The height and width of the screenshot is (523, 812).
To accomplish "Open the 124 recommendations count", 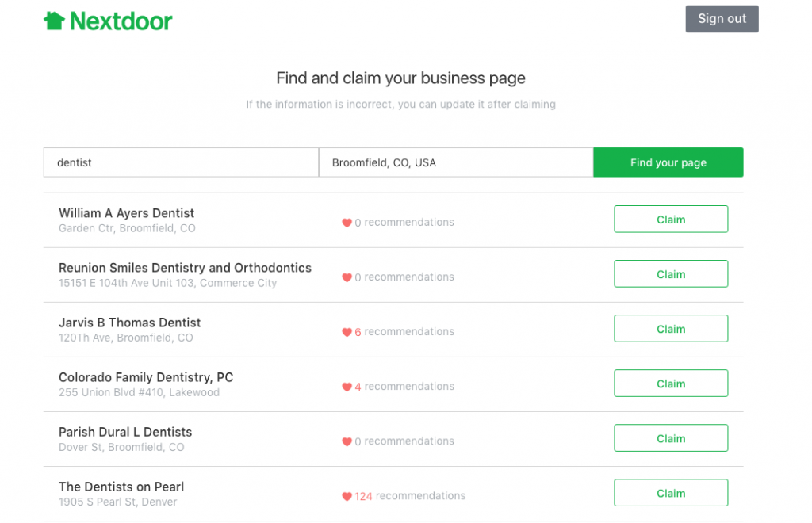I will point(410,496).
